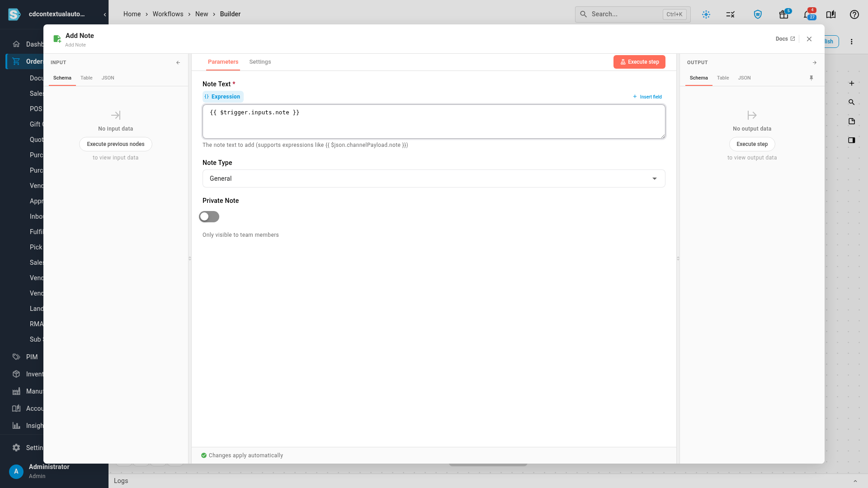868x488 pixels.
Task: Open the Table tab in Input panel
Action: [x=86, y=78]
